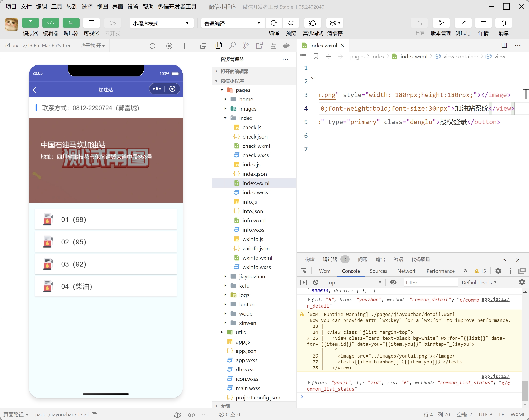Click the 预览 preview eye icon
The height and width of the screenshot is (420, 529).
pyautogui.click(x=291, y=23)
